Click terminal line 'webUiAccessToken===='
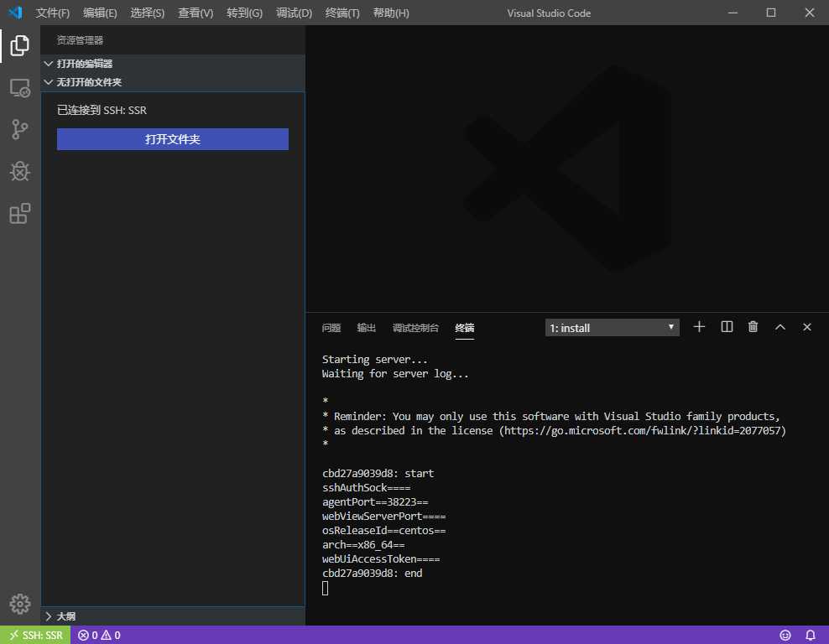The height and width of the screenshot is (644, 829). point(381,559)
